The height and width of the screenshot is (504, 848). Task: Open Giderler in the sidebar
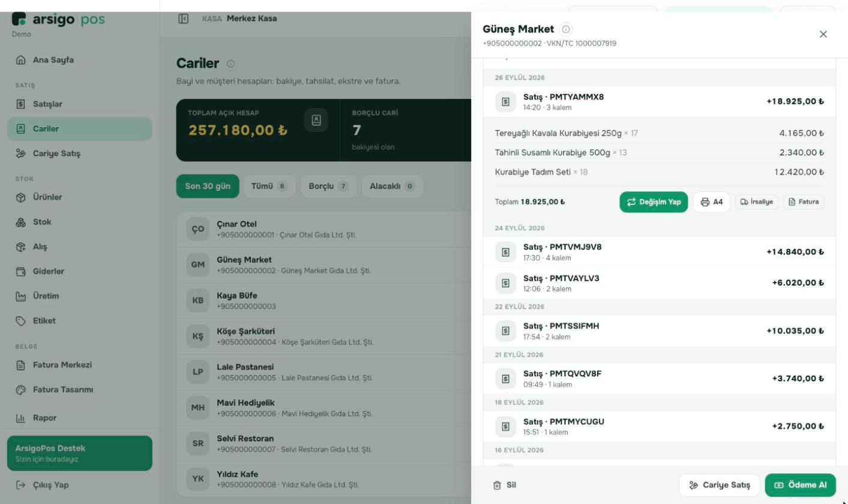coord(80,271)
